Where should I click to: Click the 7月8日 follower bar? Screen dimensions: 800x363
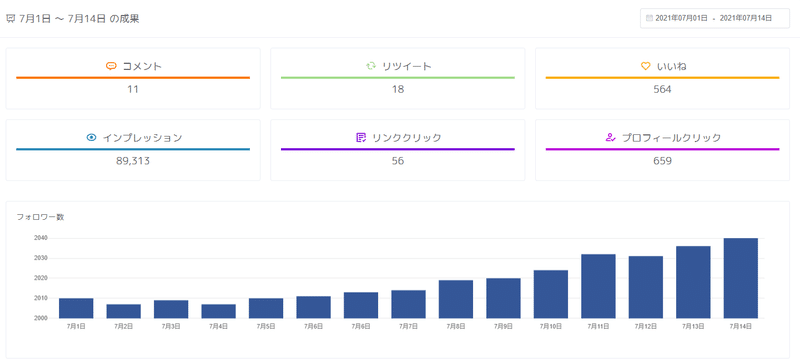coord(456,299)
